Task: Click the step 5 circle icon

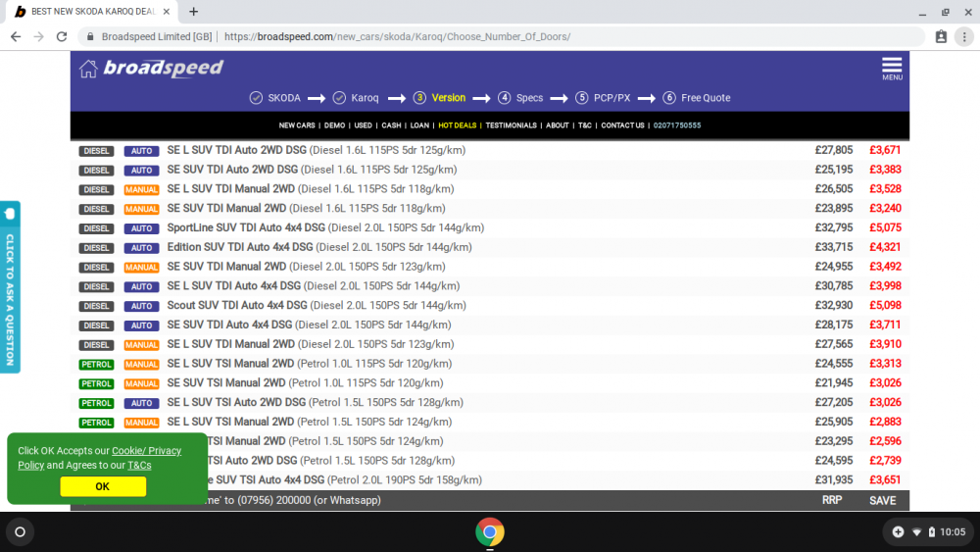Action: [x=582, y=98]
